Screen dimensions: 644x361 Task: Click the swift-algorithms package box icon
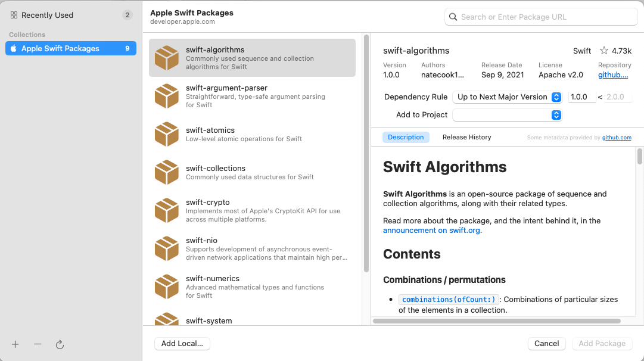tap(167, 58)
